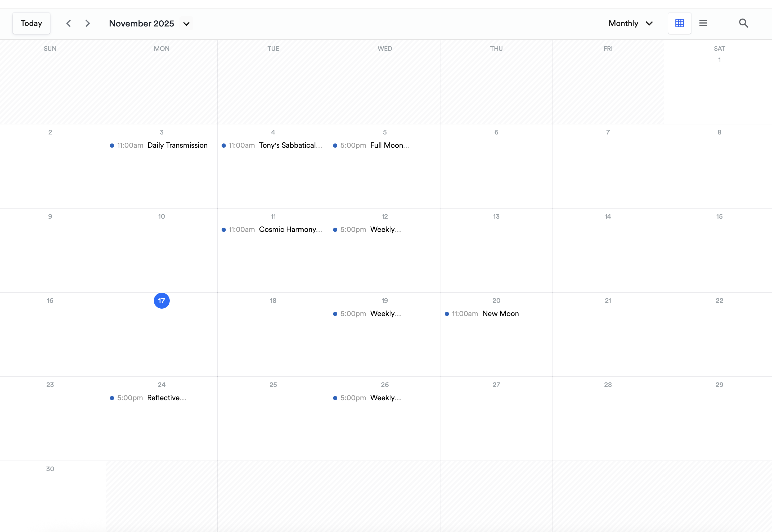
Task: Expand the November 2025 month picker
Action: (x=186, y=24)
